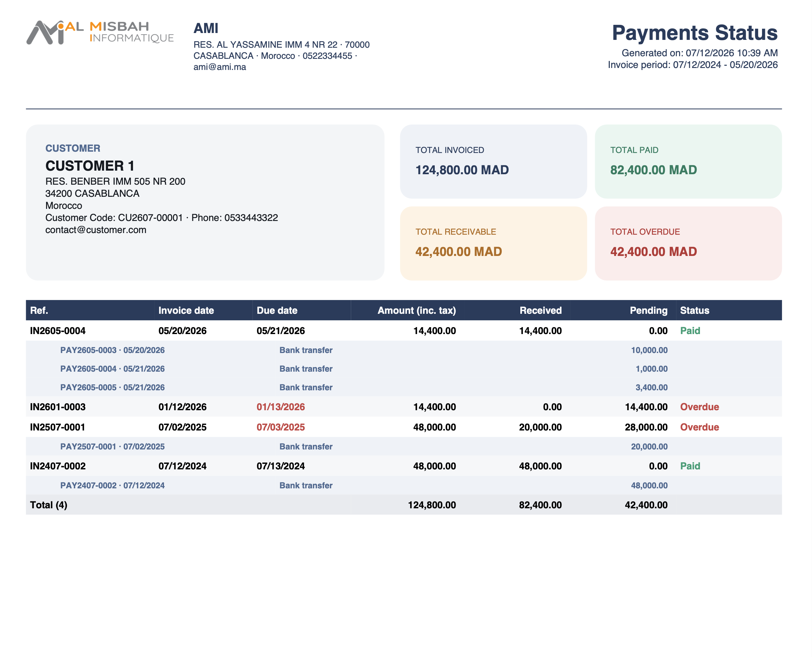Click the TOTAL OVERDUE label
The image size is (812, 657).
(x=645, y=232)
